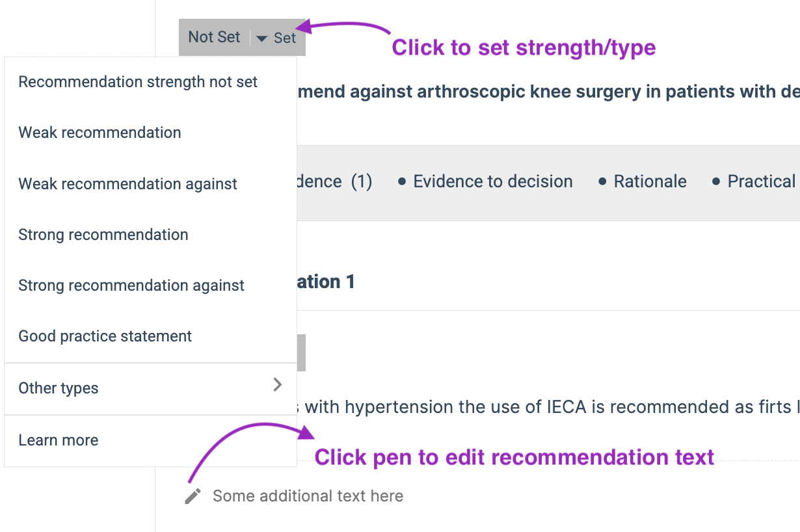Screen dimensions: 800x532
Task: Click the Not Set strength label
Action: pos(214,37)
